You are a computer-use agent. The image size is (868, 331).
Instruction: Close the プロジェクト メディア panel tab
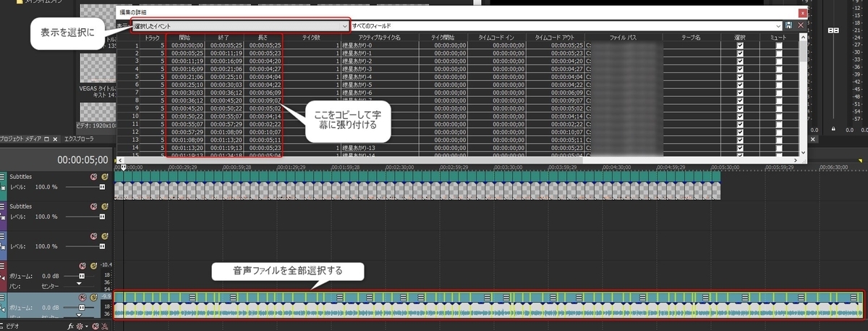pos(56,138)
